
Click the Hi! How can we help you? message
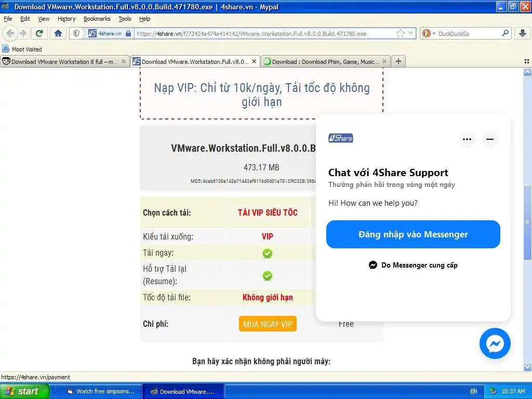coord(373,203)
